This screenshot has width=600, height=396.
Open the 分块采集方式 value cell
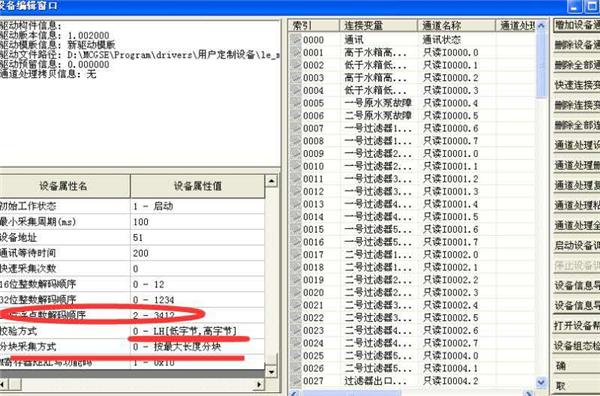coord(197,347)
